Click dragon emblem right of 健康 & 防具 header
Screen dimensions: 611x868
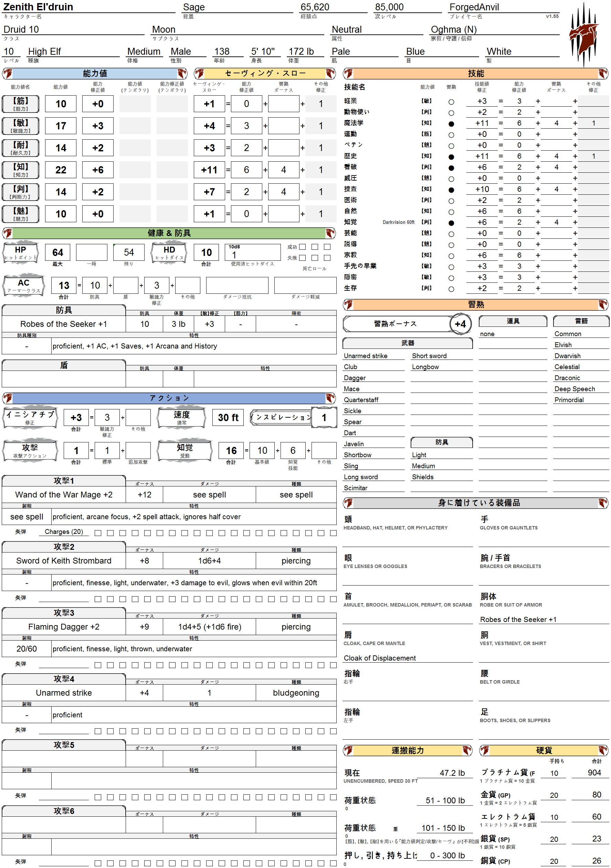[x=330, y=233]
